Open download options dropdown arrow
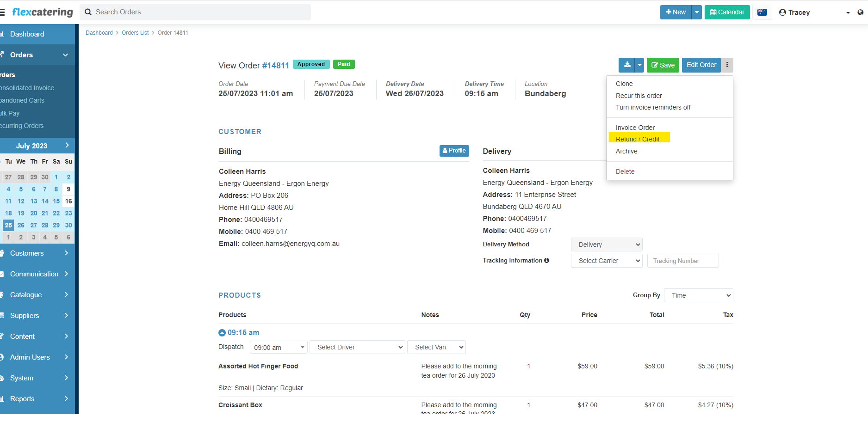The image size is (868, 428). pos(639,65)
